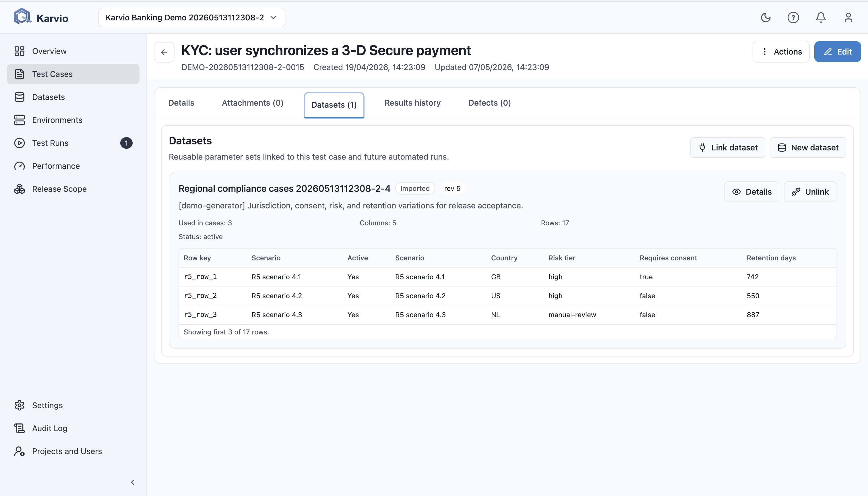Click the Retention days column header
Screen dimensions: 868x496
[x=771, y=258]
